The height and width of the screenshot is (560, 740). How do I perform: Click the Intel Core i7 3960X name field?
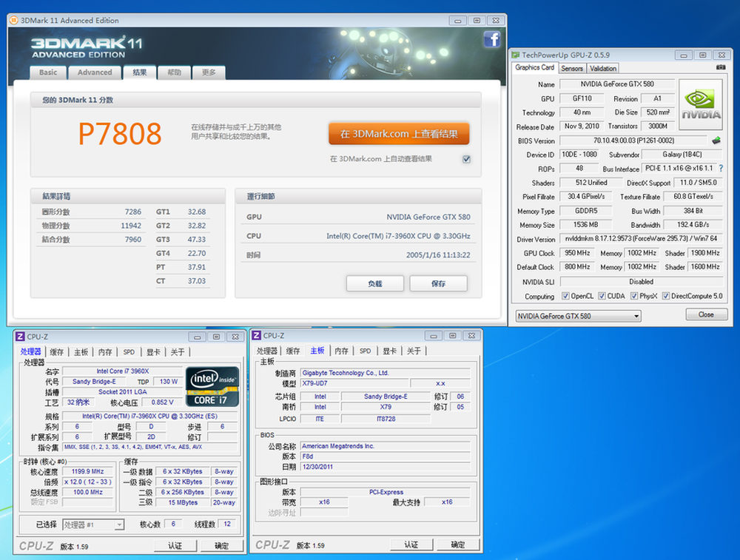point(123,371)
